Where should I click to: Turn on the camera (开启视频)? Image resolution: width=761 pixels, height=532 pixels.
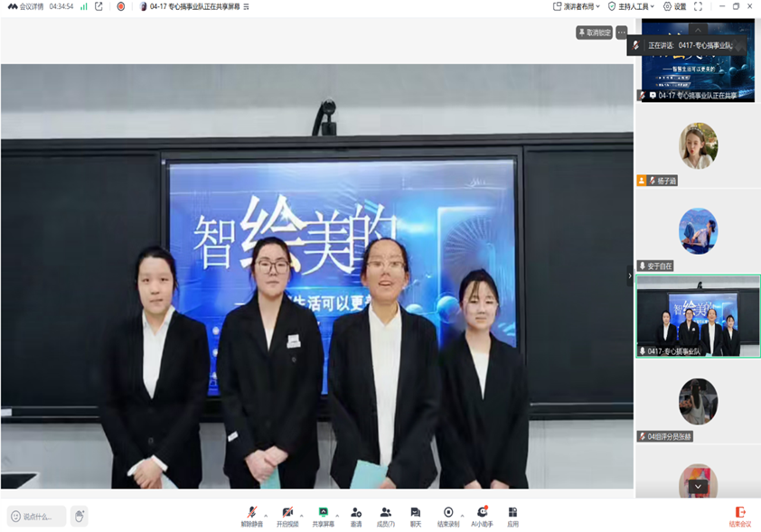(287, 517)
